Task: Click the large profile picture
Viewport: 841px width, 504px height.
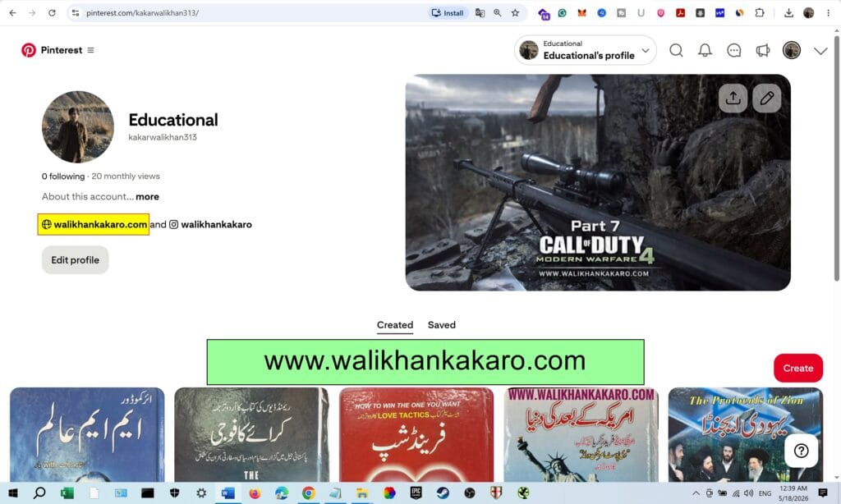Action: [78, 127]
